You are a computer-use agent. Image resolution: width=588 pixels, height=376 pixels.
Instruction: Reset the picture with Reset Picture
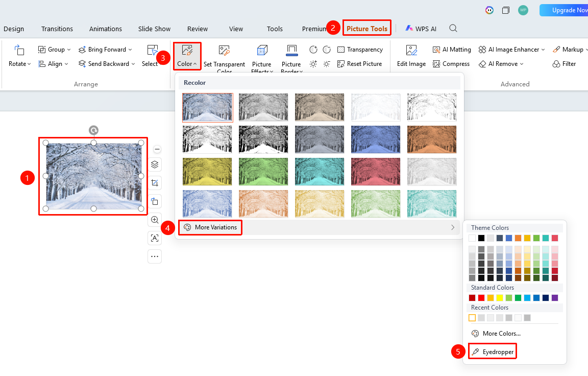(359, 64)
